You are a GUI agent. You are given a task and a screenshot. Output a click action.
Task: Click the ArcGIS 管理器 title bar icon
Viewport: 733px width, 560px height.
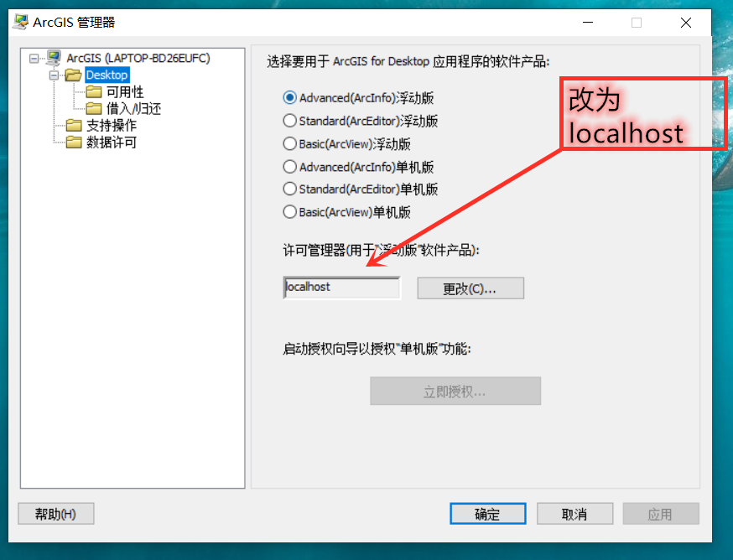click(x=20, y=22)
